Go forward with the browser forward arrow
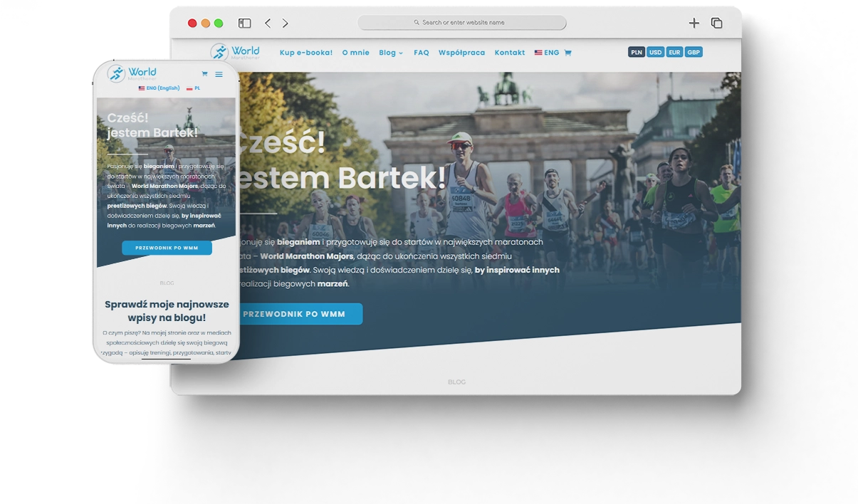The image size is (858, 504). click(x=285, y=23)
